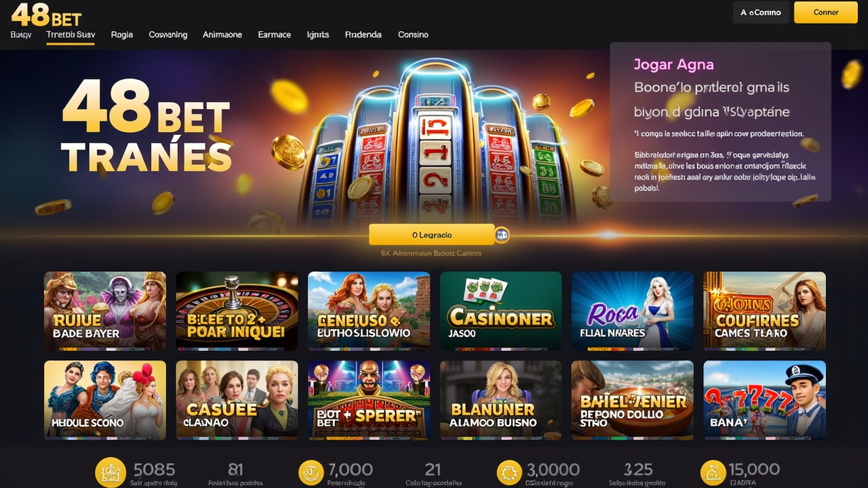Click the yellow O Legracio button
The width and height of the screenshot is (868, 488).
(x=432, y=235)
